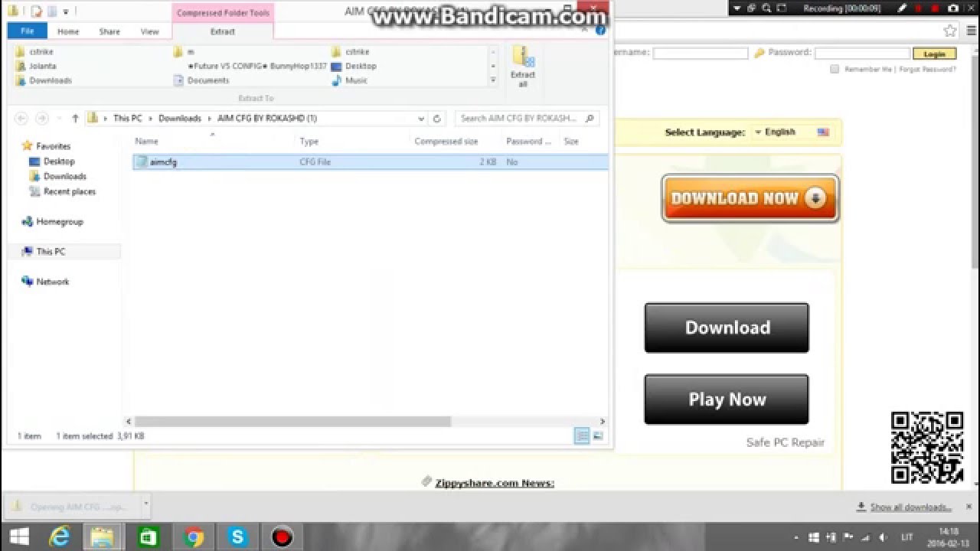The height and width of the screenshot is (551, 980).
Task: Click the Play Now button
Action: click(x=727, y=399)
